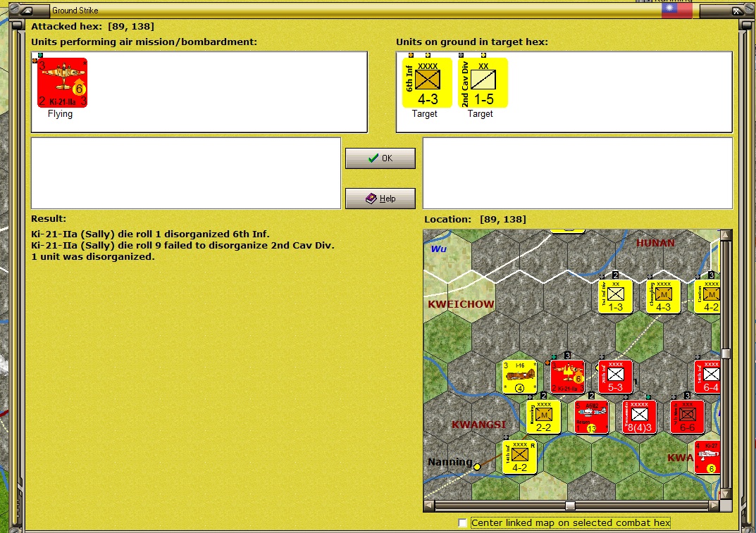Click the Ground Strike window menu icon
Image resolution: width=756 pixels, height=533 pixels.
click(27, 10)
